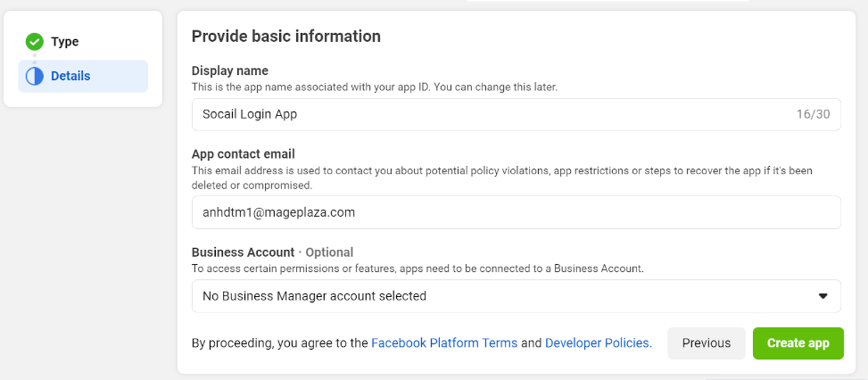Click the app name helper text under Display name
Screen dimensions: 868x380
pos(375,87)
